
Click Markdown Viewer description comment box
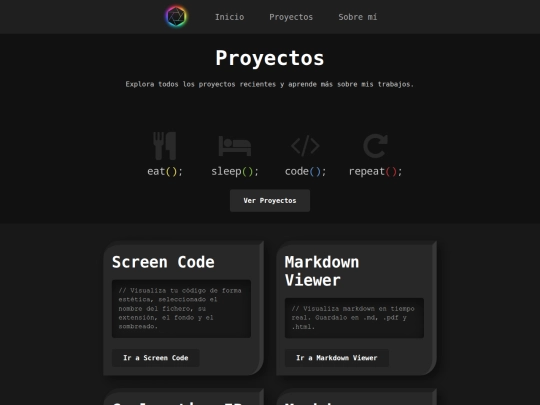pos(354,318)
